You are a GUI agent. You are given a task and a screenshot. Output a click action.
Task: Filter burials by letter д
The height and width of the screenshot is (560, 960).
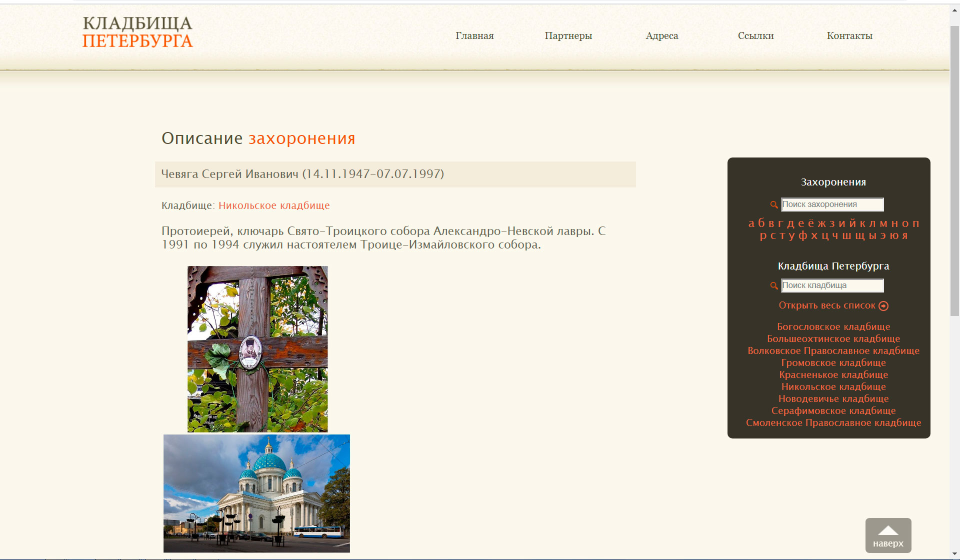(790, 224)
